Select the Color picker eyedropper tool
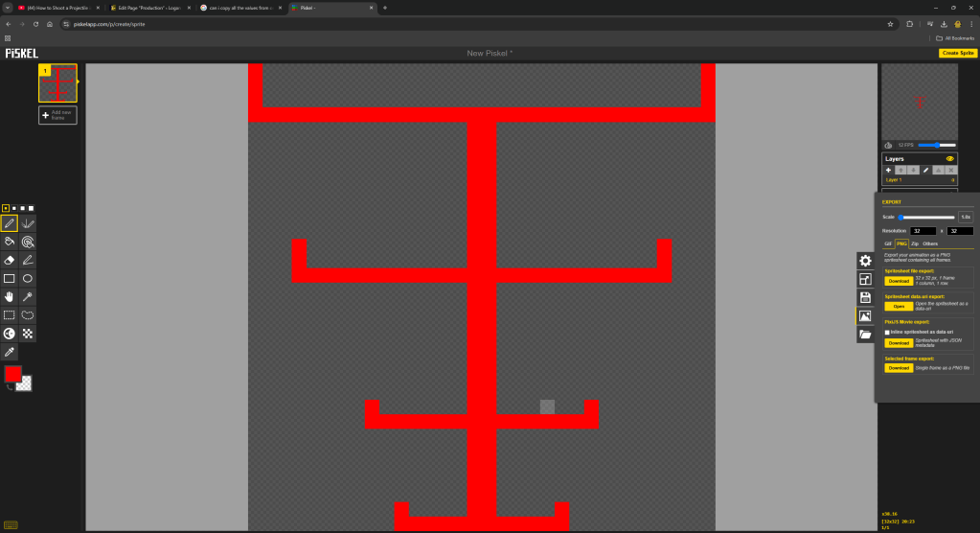The image size is (980, 533). [9, 352]
